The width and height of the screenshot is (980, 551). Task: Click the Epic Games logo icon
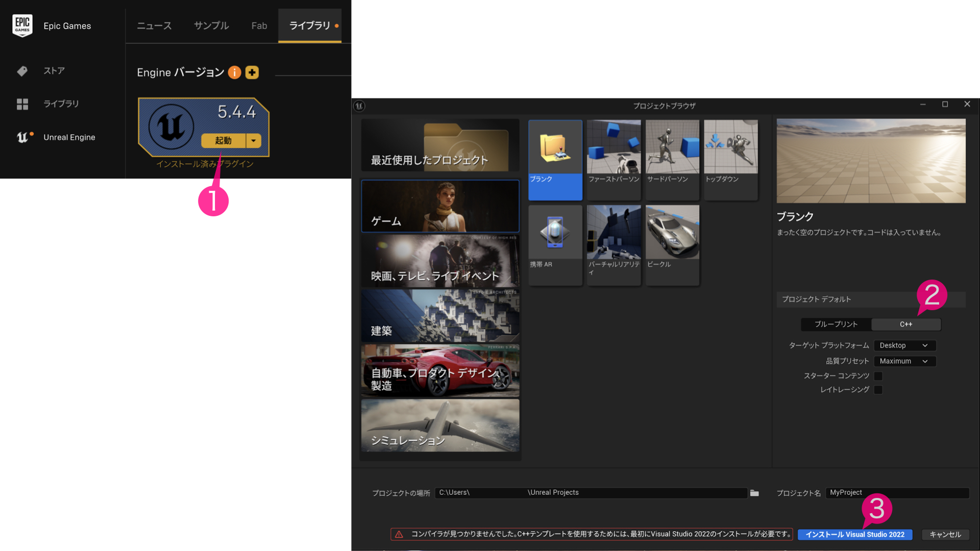(x=22, y=26)
